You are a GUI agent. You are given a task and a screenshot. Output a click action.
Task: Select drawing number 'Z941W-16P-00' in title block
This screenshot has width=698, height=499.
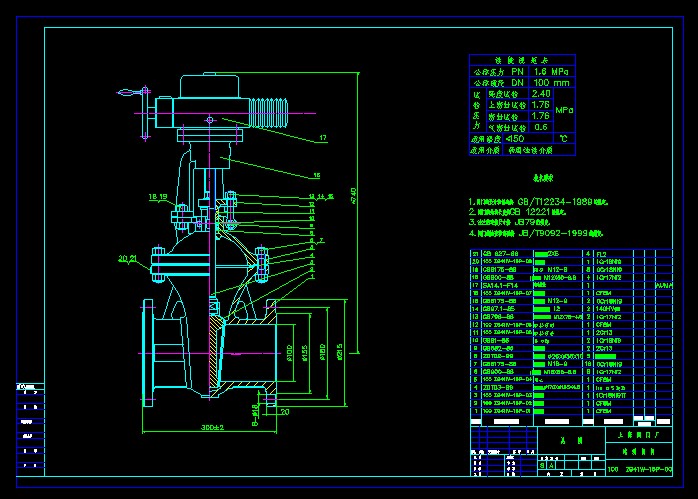tap(649, 469)
